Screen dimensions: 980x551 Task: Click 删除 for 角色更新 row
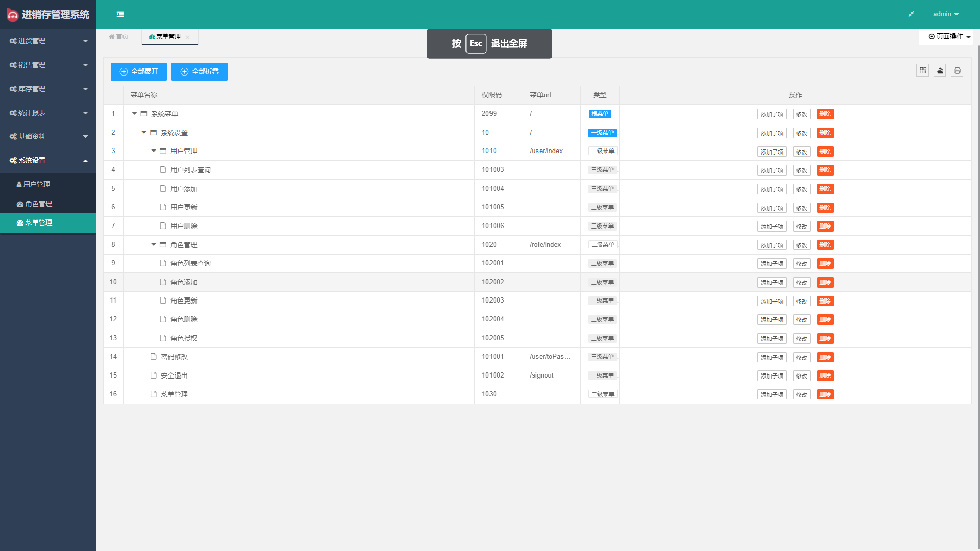pos(825,301)
